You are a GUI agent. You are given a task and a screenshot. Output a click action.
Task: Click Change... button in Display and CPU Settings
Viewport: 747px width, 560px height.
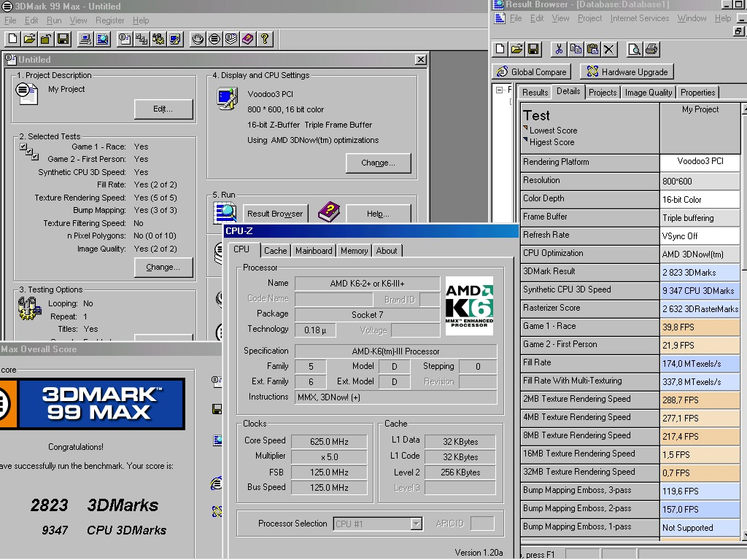coord(378,163)
